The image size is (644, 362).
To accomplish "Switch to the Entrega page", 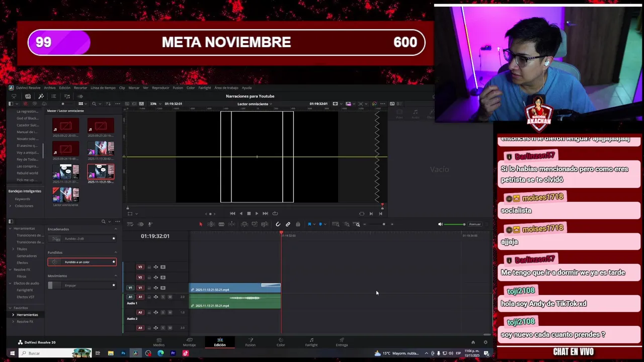I will point(342,342).
